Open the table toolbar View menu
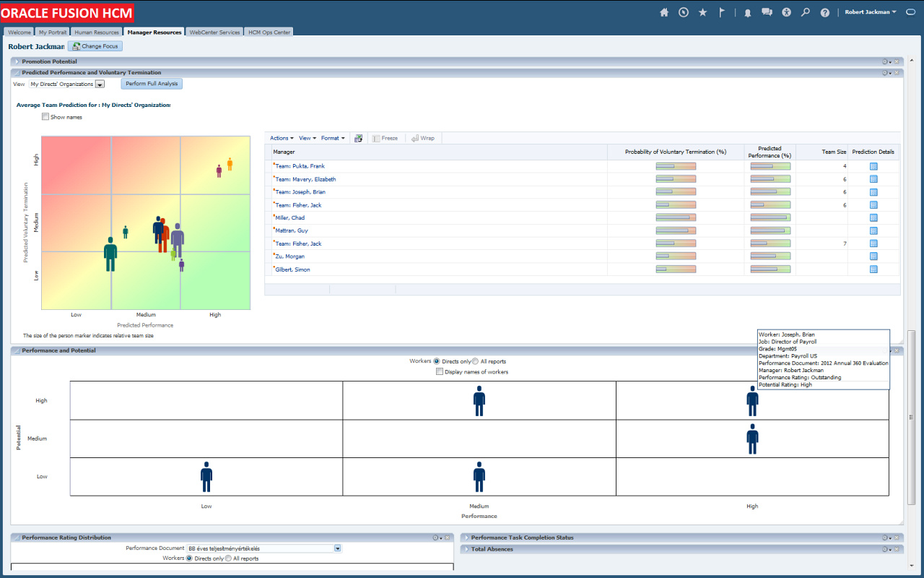 308,138
